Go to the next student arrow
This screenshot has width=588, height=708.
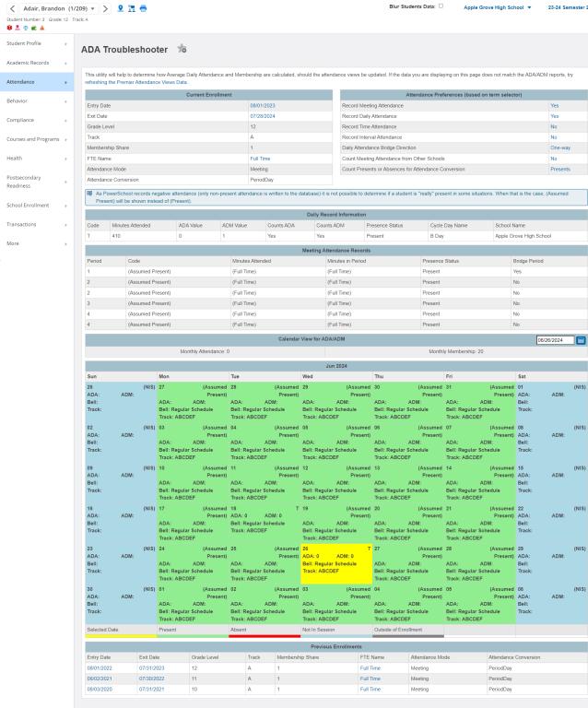click(x=105, y=8)
